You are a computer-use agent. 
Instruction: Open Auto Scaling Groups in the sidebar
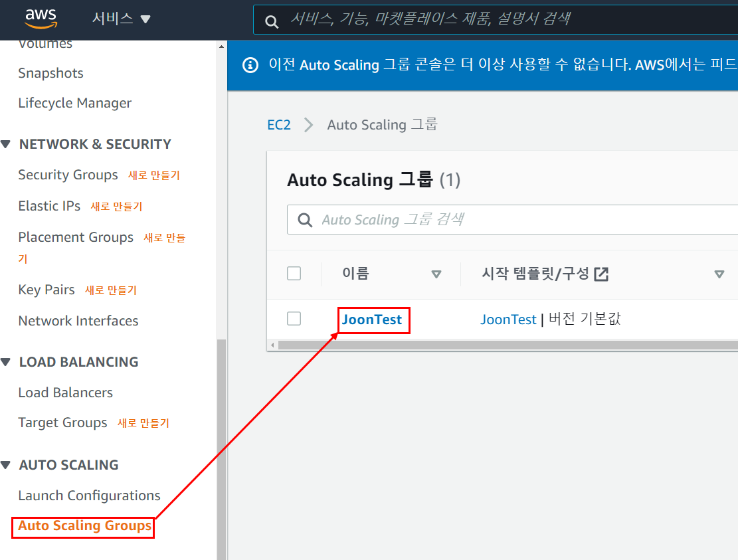tap(85, 525)
